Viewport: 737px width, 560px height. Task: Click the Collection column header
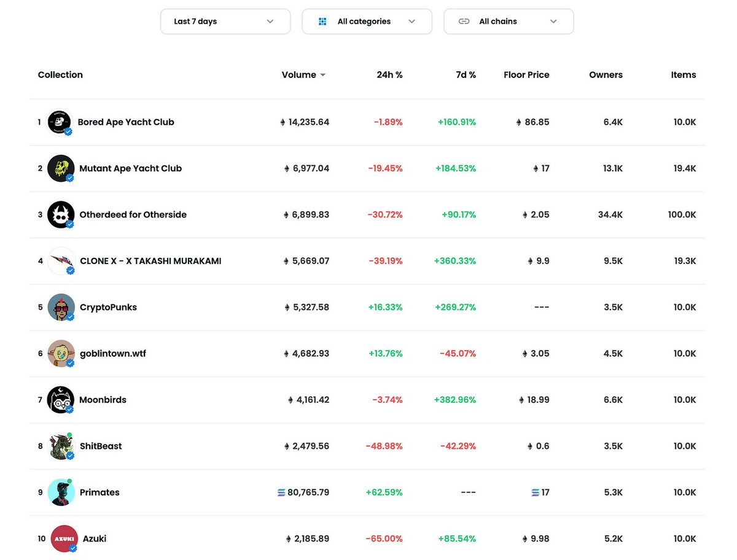click(60, 75)
